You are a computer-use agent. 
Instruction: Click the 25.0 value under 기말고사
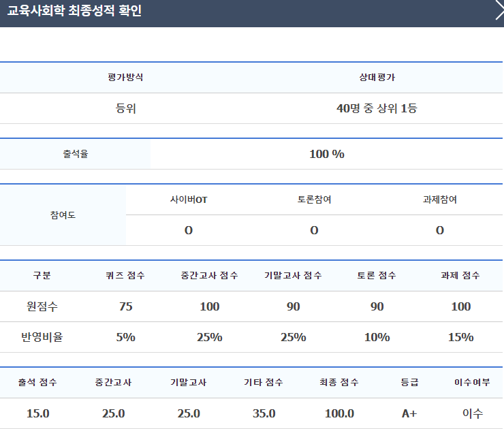pos(189,413)
